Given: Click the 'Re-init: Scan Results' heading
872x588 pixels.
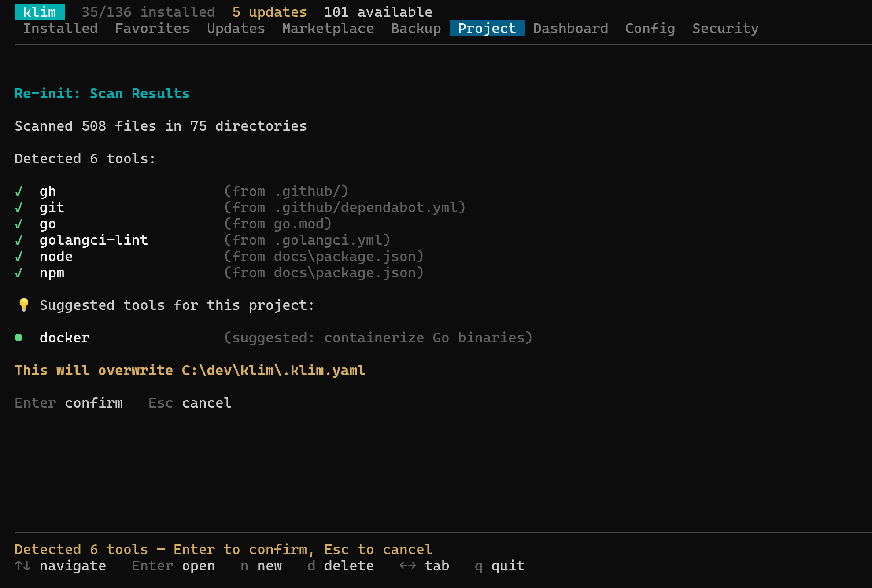Looking at the screenshot, I should click(x=102, y=93).
